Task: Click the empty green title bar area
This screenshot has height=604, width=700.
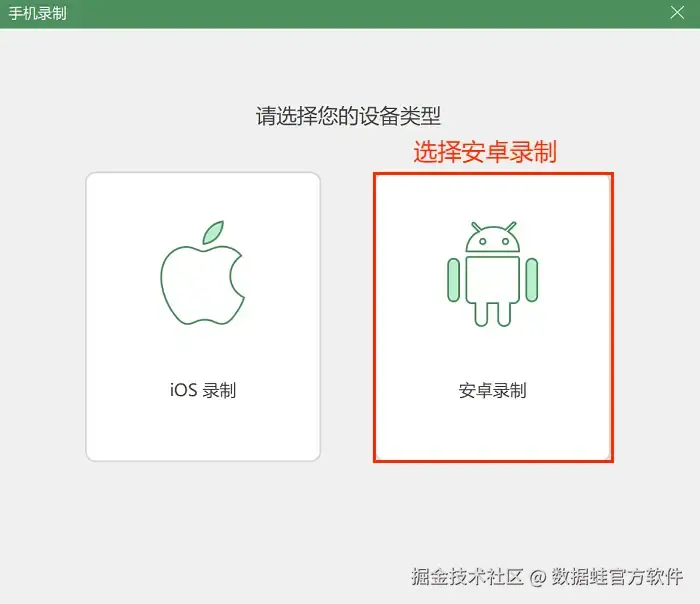Action: click(x=366, y=13)
